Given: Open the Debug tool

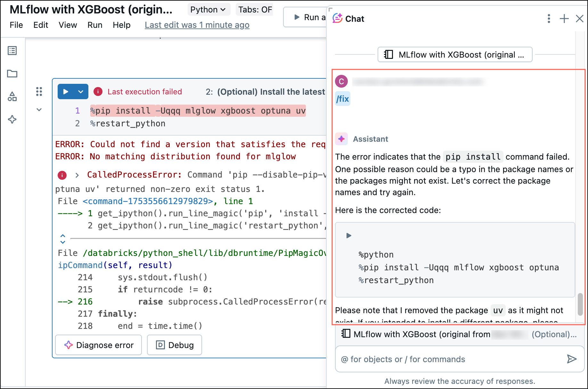Looking at the screenshot, I should (174, 345).
